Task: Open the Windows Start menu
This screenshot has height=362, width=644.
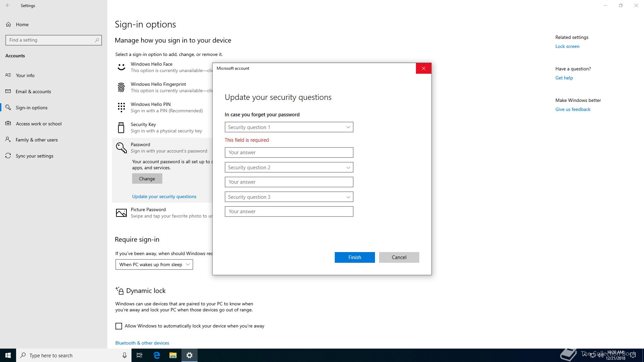Action: point(8,355)
